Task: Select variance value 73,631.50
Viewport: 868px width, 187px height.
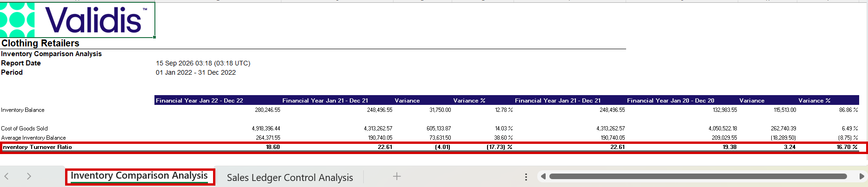Action: pyautogui.click(x=440, y=138)
